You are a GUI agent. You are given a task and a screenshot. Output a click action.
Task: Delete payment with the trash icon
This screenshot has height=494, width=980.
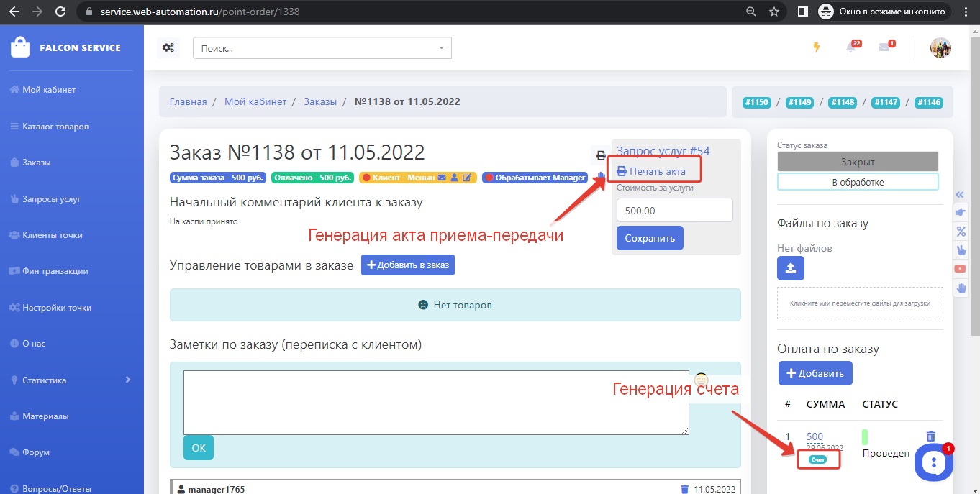930,436
